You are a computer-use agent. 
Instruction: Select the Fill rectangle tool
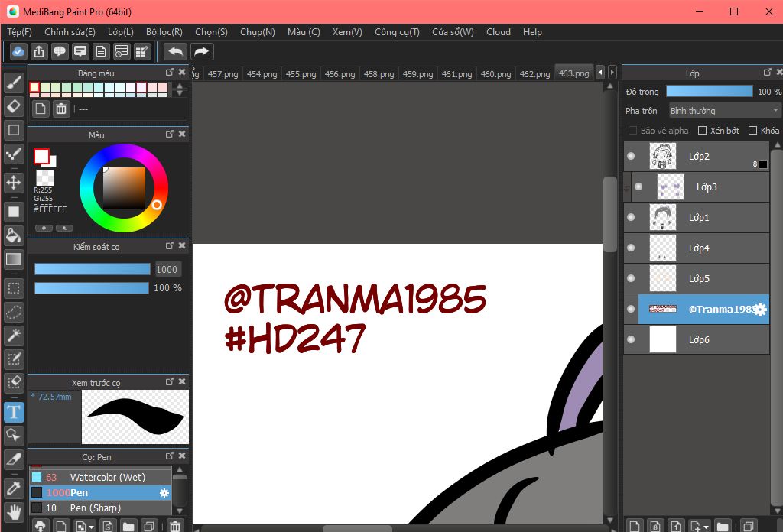(14, 212)
